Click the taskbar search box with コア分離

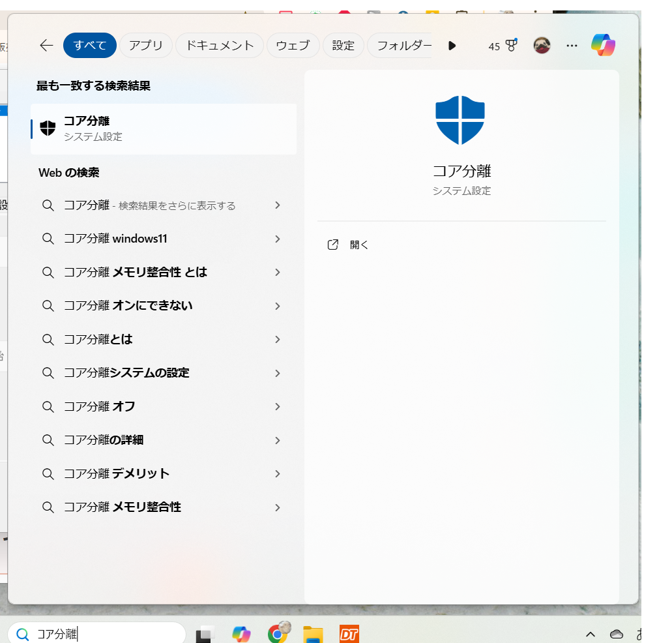[97, 634]
